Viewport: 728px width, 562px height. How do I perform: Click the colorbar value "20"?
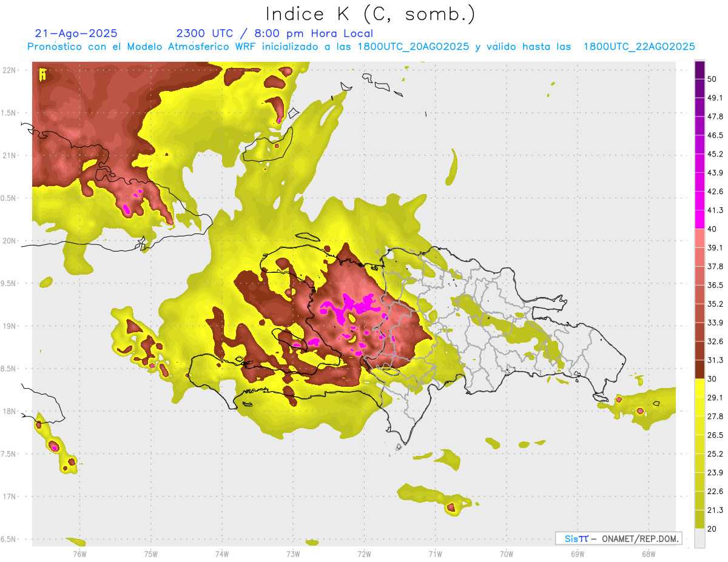pos(713,529)
